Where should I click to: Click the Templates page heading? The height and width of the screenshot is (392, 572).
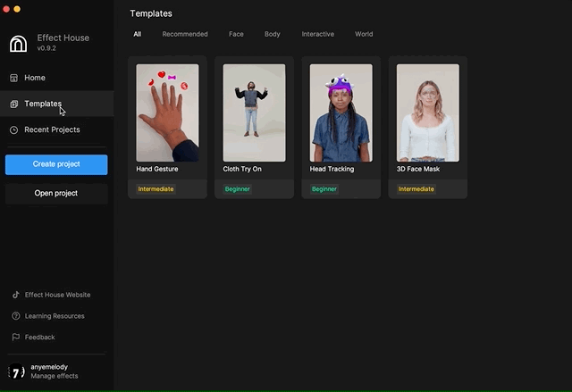pyautogui.click(x=151, y=13)
